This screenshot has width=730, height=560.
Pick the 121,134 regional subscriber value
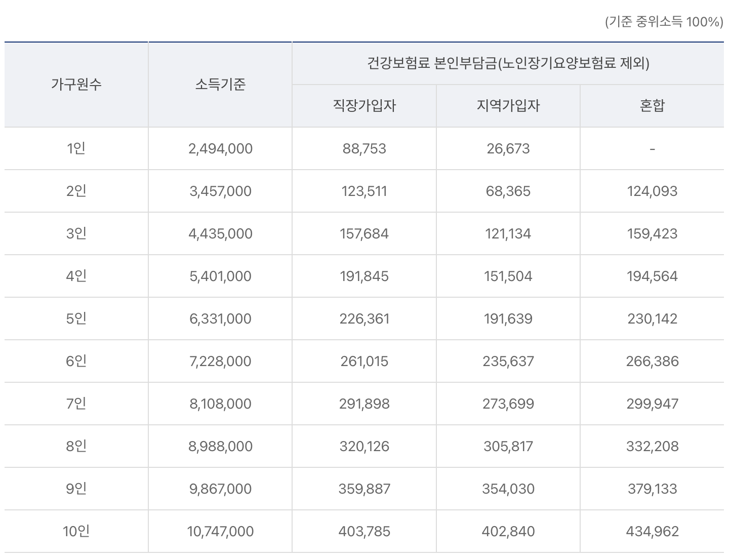tap(508, 233)
